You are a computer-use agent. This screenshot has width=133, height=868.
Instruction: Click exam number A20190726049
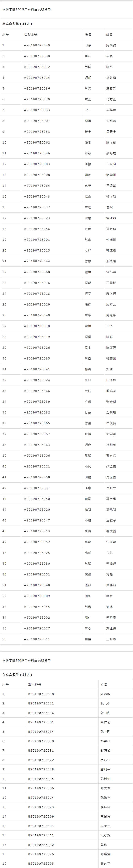37,45
